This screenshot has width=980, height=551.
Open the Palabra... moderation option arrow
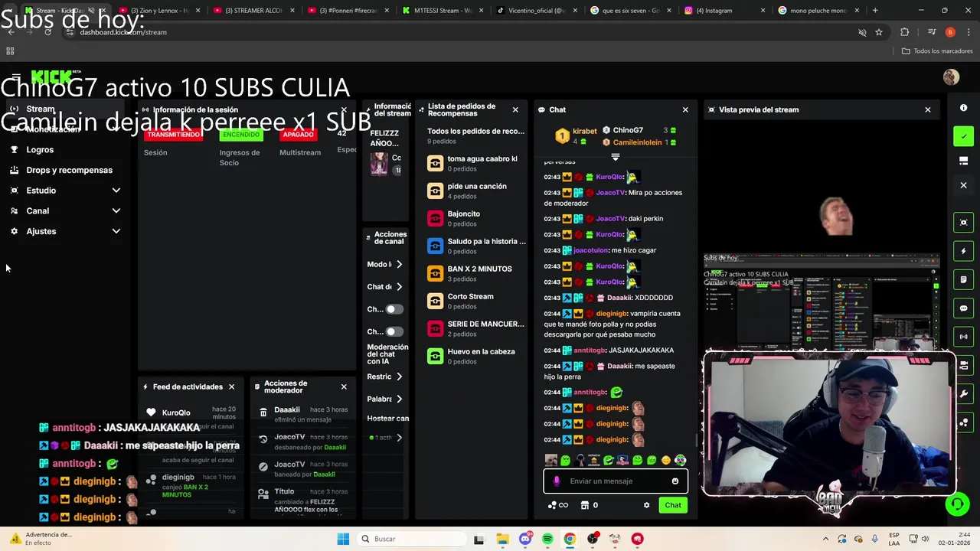click(399, 399)
